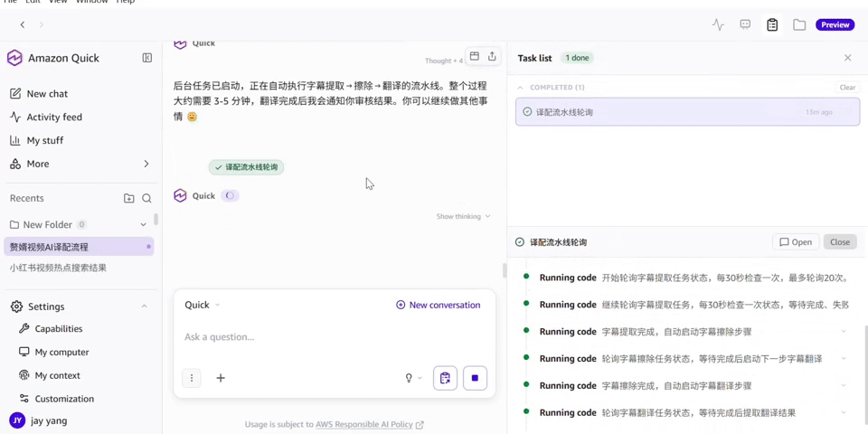Viewport: 868px width, 434px height.
Task: Click the Amazon Quick logo
Action: point(14,58)
